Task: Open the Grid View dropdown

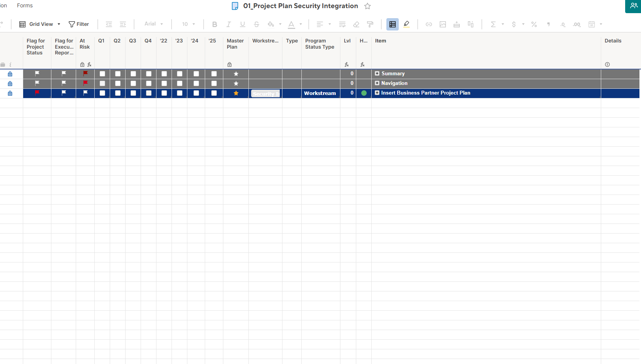Action: 40,24
